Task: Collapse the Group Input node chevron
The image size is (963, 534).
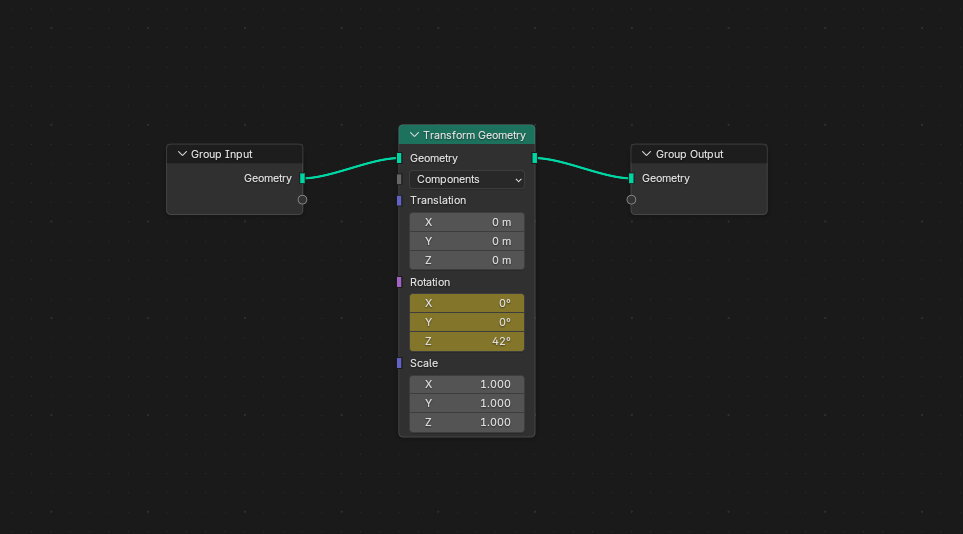Action: [x=182, y=154]
